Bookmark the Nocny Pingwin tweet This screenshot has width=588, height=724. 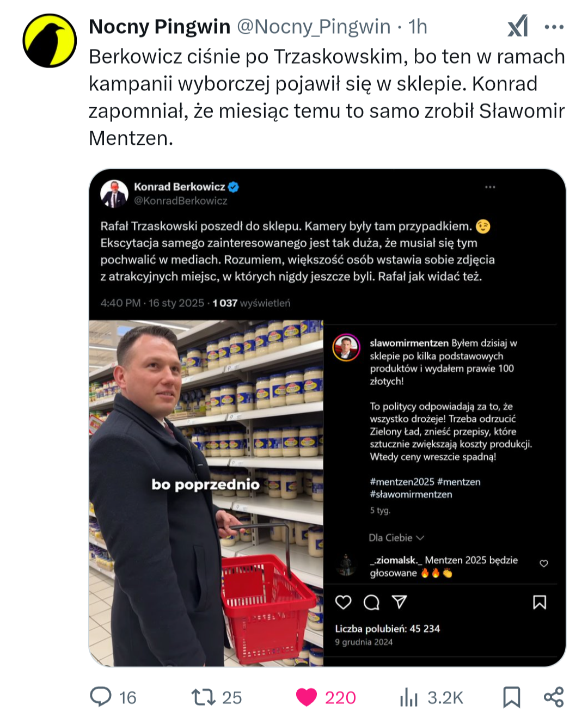pos(511,697)
